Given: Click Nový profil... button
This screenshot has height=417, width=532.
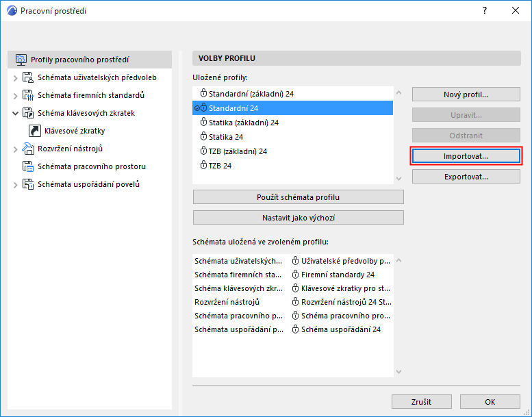Looking at the screenshot, I should point(466,94).
